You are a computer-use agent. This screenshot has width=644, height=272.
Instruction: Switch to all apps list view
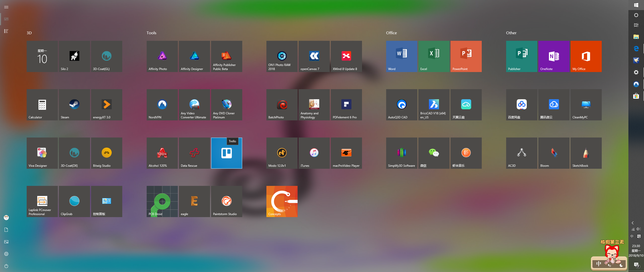[x=6, y=31]
